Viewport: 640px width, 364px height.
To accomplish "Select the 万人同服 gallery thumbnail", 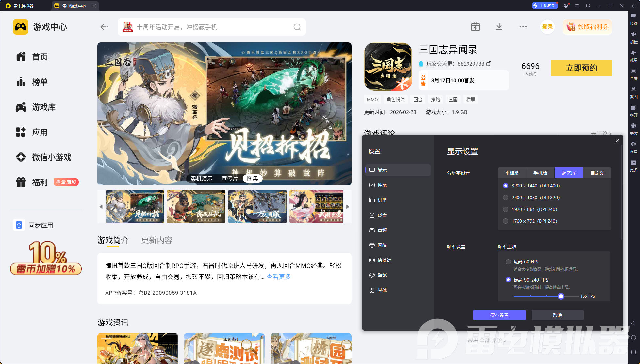I will tap(257, 207).
